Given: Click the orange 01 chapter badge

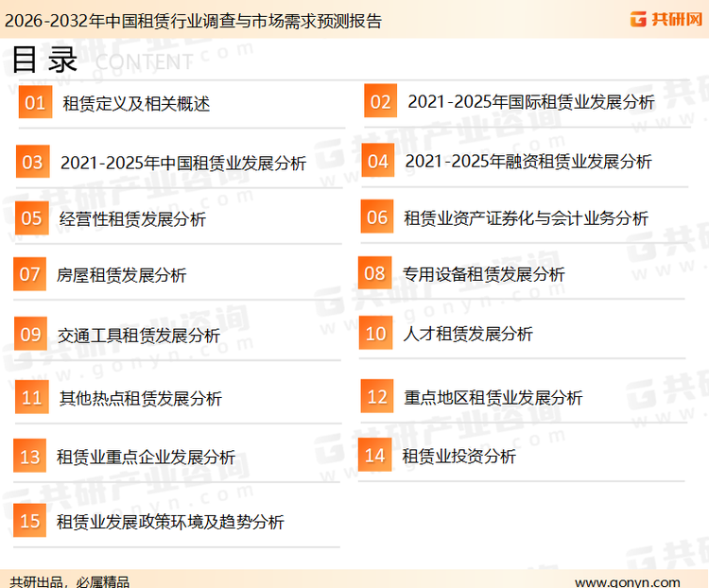Looking at the screenshot, I should [35, 102].
